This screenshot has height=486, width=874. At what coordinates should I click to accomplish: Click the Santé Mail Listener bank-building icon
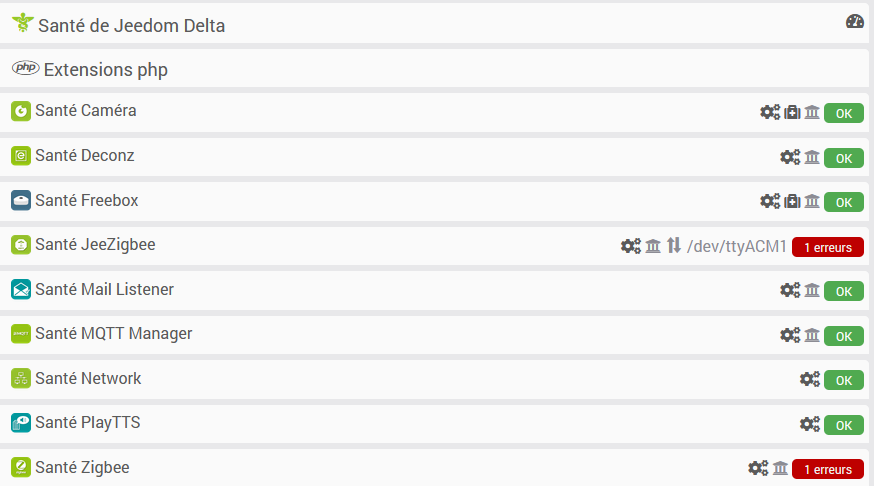[812, 290]
